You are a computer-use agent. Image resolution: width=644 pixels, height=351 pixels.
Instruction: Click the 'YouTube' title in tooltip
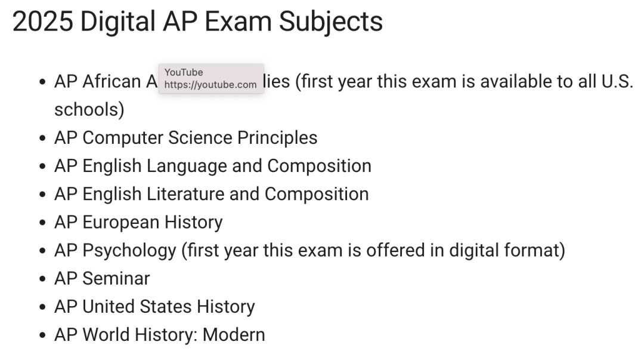pyautogui.click(x=184, y=72)
